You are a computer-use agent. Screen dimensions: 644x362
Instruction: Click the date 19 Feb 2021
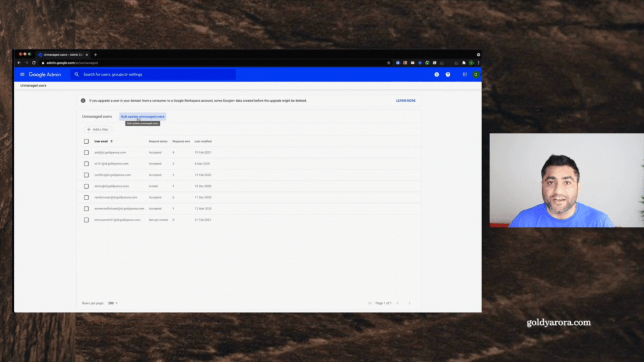203,153
